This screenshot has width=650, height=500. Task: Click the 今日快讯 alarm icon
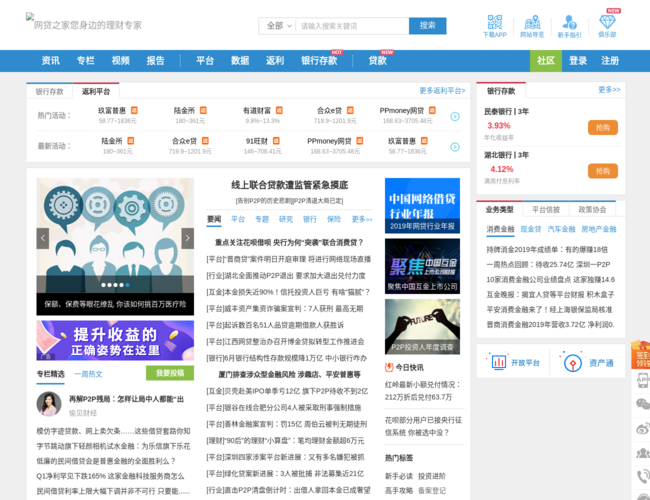[x=389, y=367]
